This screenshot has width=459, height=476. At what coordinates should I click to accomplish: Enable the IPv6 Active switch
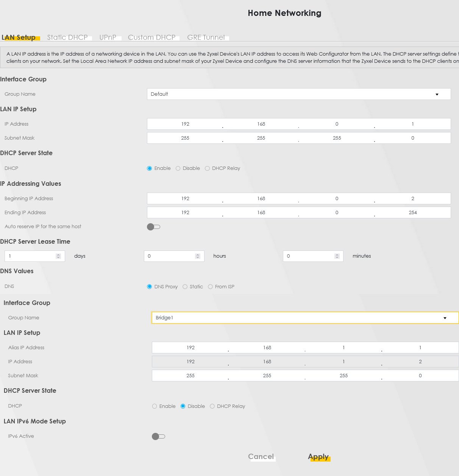click(x=158, y=437)
